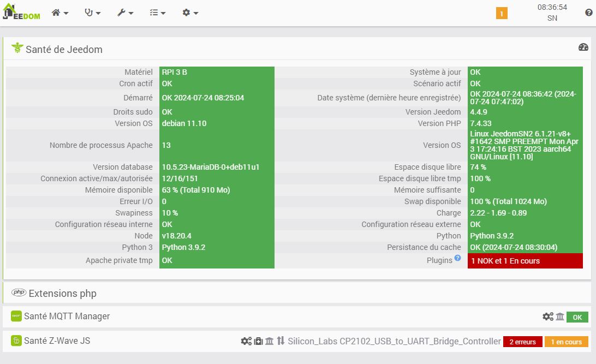Click the Jeedom logo

[21, 12]
